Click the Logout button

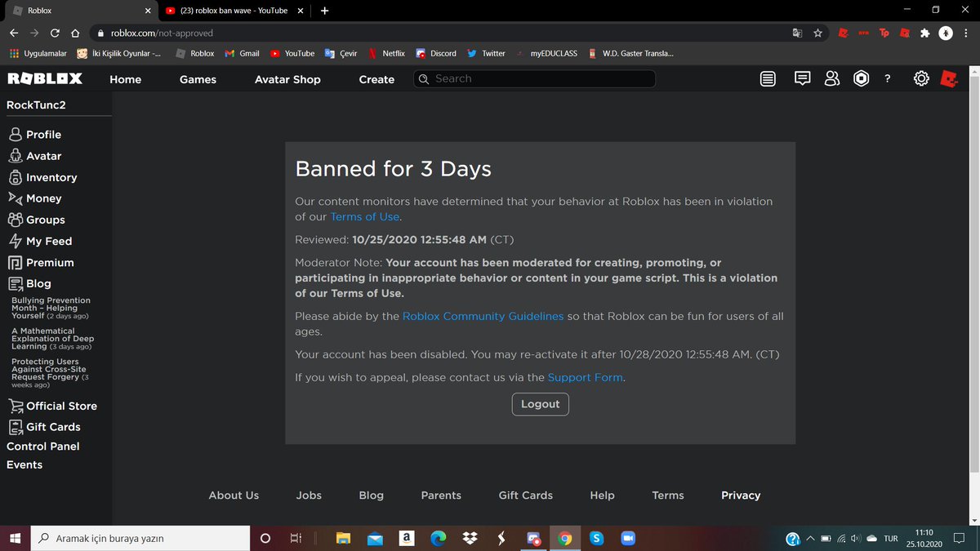point(541,404)
